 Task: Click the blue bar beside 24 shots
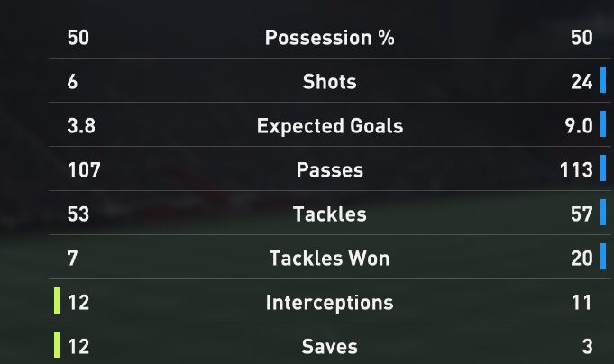tap(602, 82)
